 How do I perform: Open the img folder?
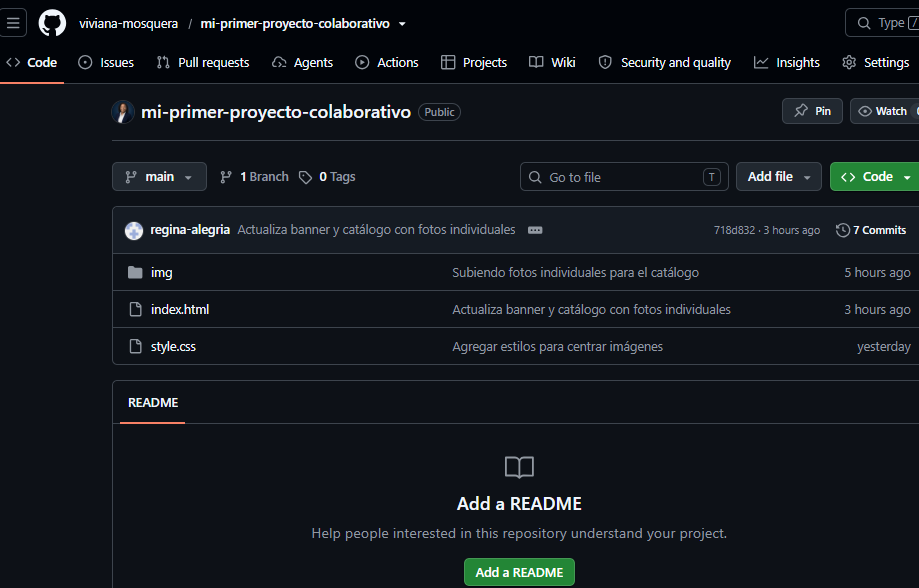161,273
